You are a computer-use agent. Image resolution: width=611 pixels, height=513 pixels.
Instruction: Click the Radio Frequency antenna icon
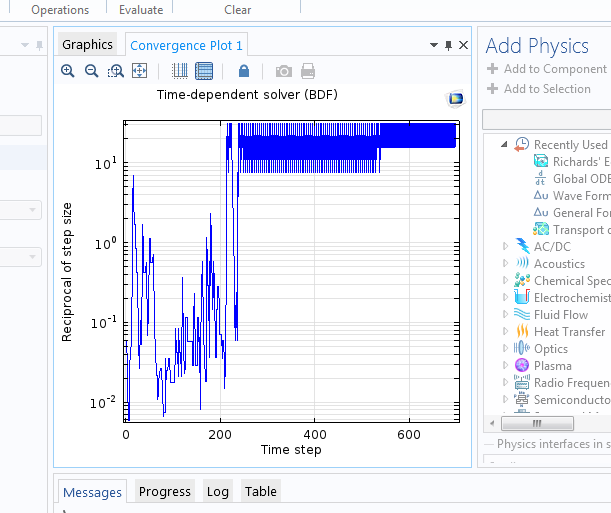tap(522, 382)
